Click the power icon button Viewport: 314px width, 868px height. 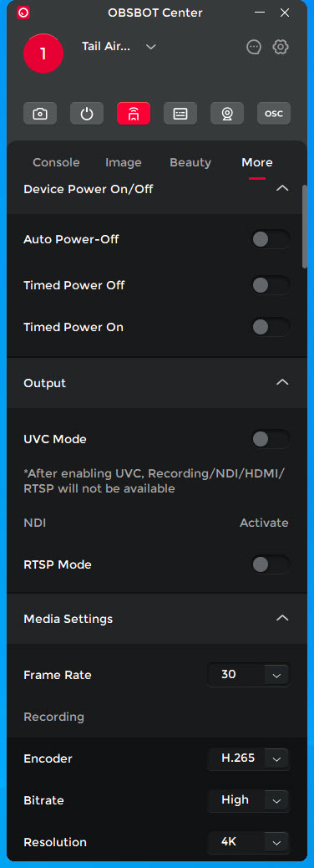[x=87, y=114]
